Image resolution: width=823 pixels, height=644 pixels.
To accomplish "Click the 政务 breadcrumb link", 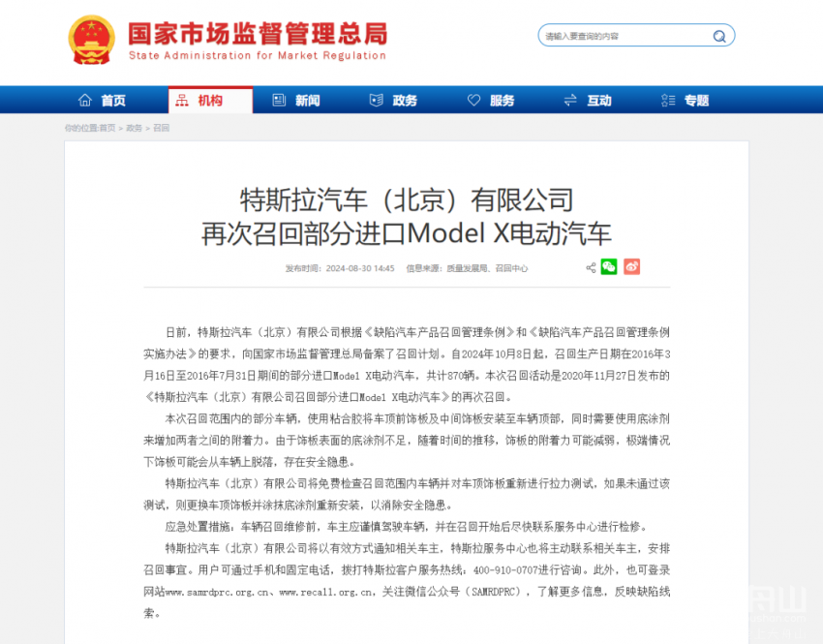I will click(x=134, y=128).
